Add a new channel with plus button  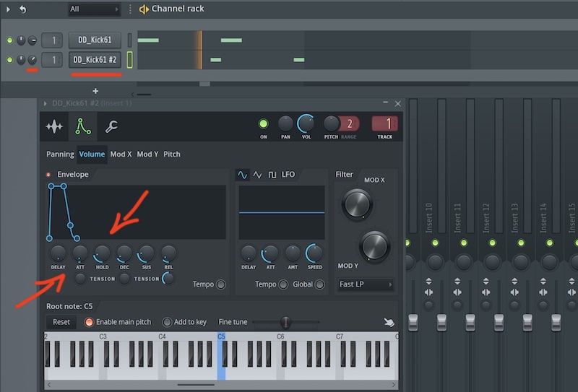95,91
